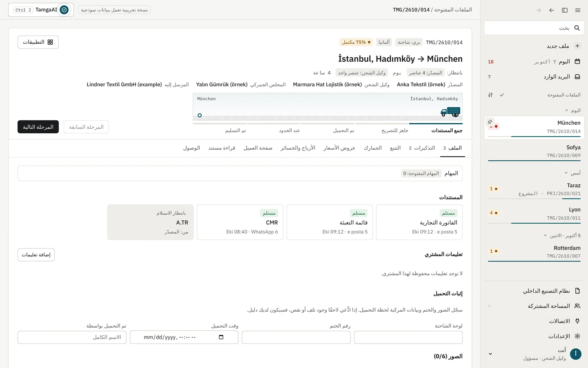
Task: Click the checkmark icon in الملفات المفتوحة header
Action: (502, 95)
